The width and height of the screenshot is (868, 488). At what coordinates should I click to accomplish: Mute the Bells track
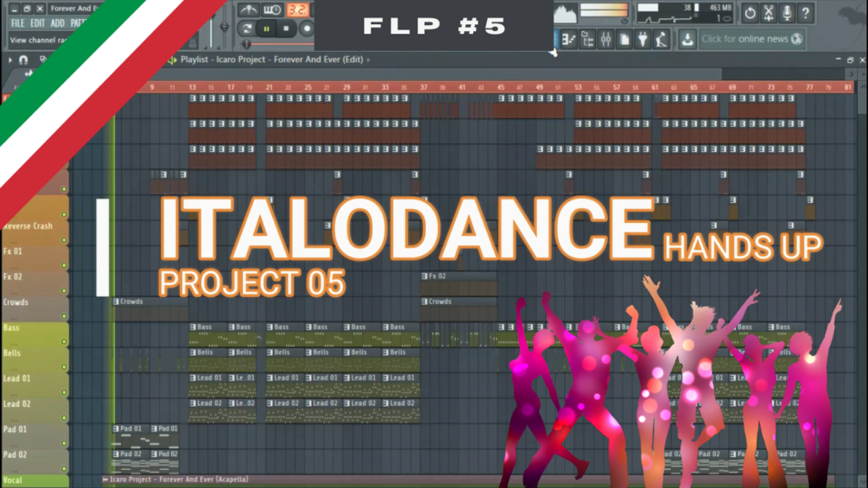(x=64, y=367)
